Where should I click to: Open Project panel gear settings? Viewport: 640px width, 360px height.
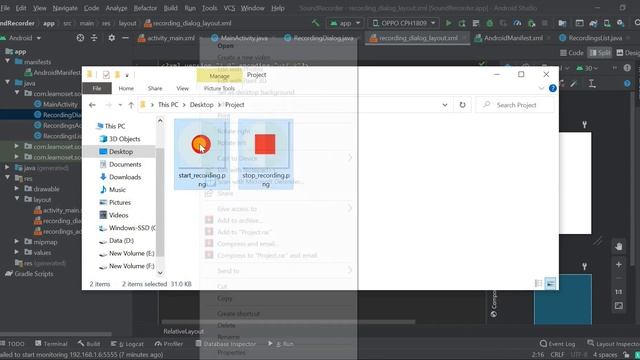(111, 38)
